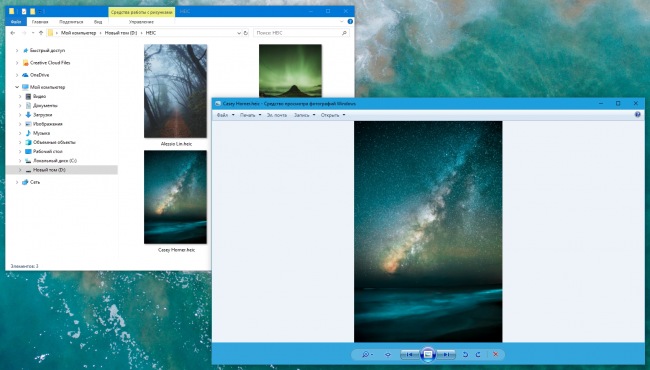Switch to Главная tab in Explorer

pyautogui.click(x=40, y=22)
